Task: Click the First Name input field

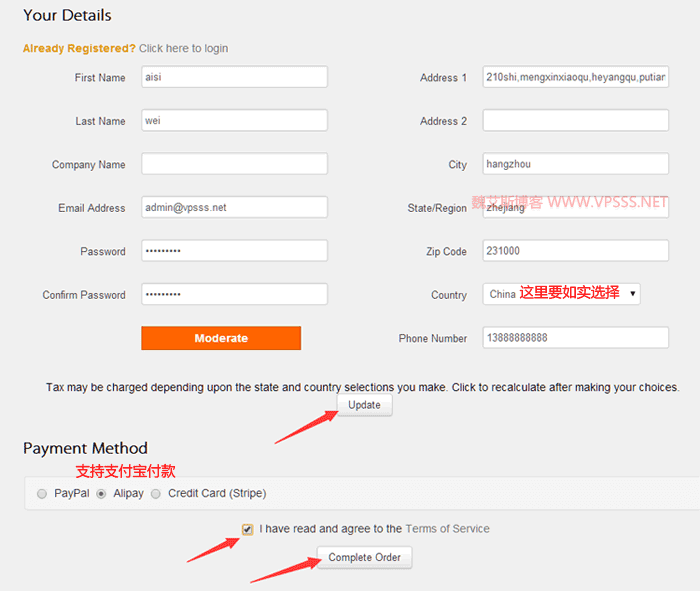Action: coord(234,77)
